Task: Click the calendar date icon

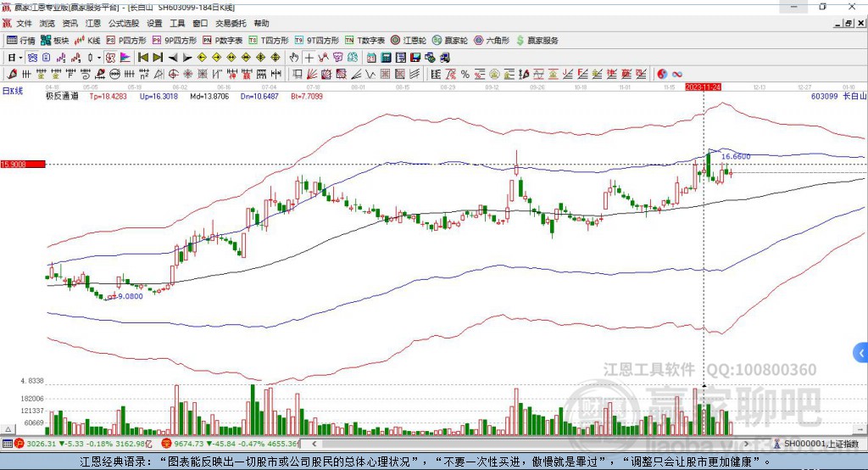Action: click(x=371, y=58)
